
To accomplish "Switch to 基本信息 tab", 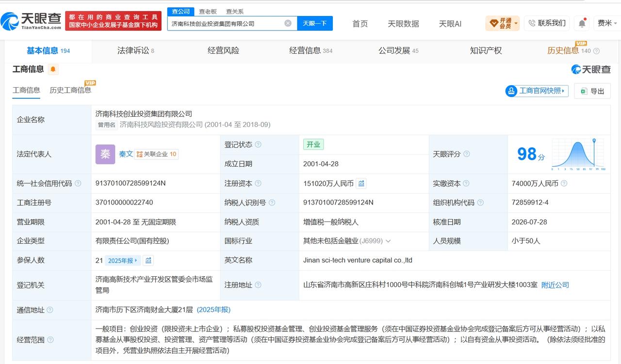I will pos(48,50).
